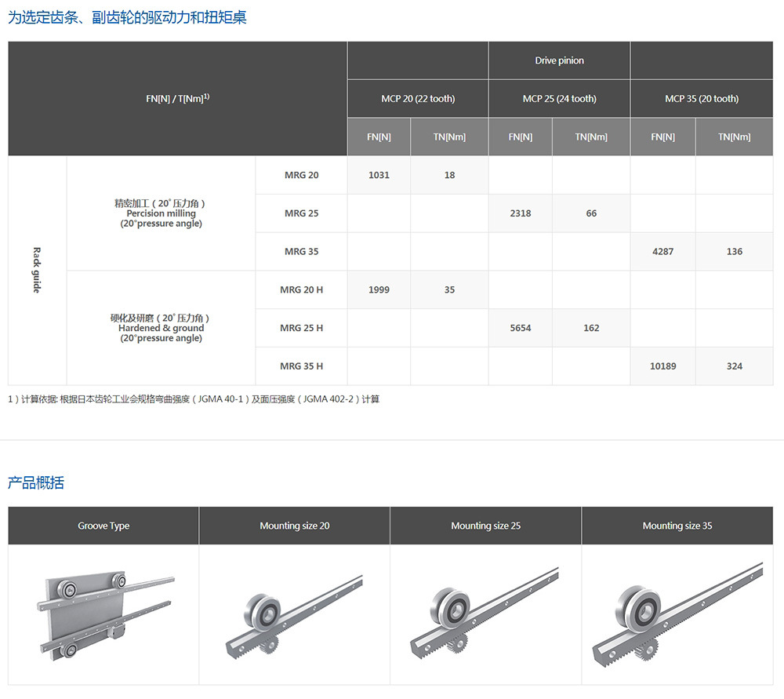Select the Mounting size 35 header

coord(677,526)
